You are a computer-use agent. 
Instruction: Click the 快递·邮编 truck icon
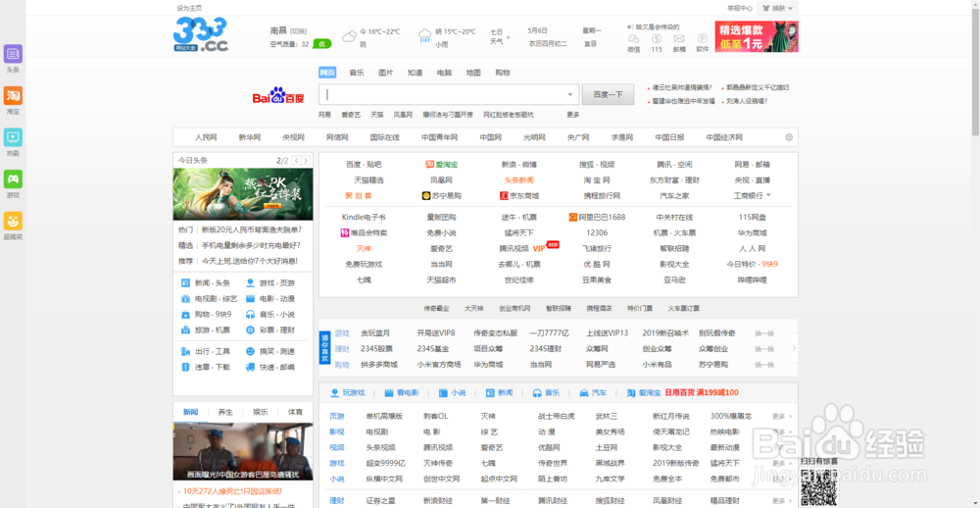point(250,367)
